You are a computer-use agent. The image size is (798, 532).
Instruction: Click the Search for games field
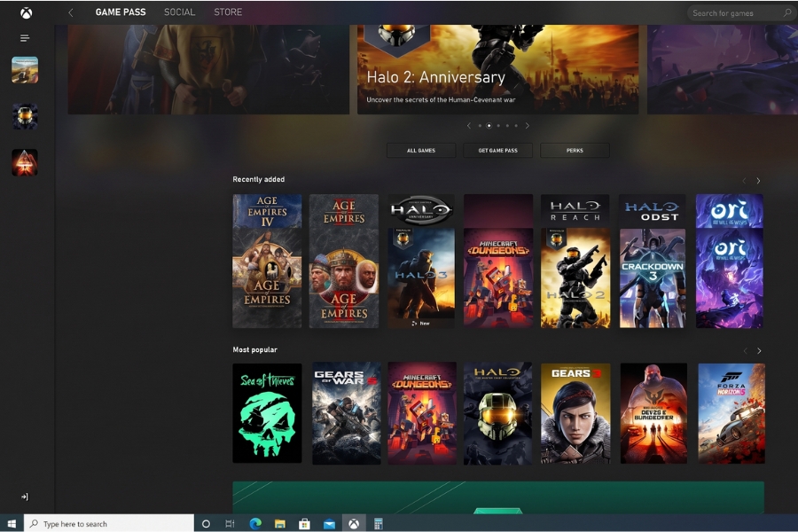(740, 13)
